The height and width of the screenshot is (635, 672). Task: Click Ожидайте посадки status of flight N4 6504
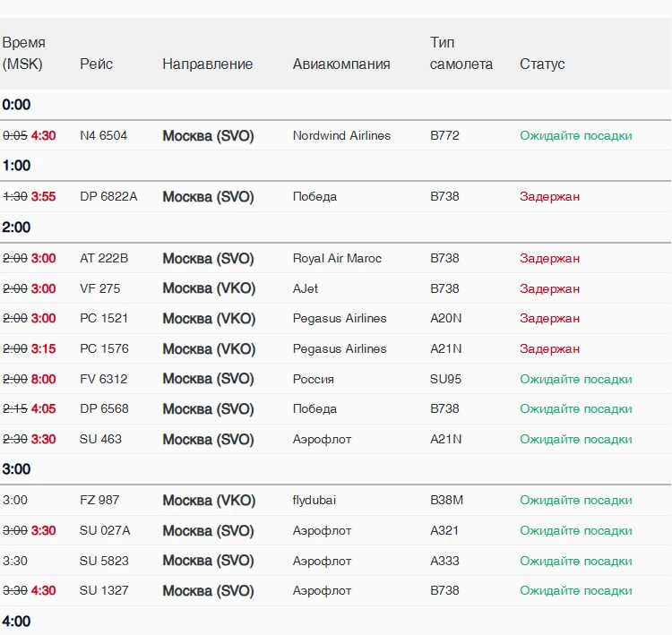[x=576, y=136]
